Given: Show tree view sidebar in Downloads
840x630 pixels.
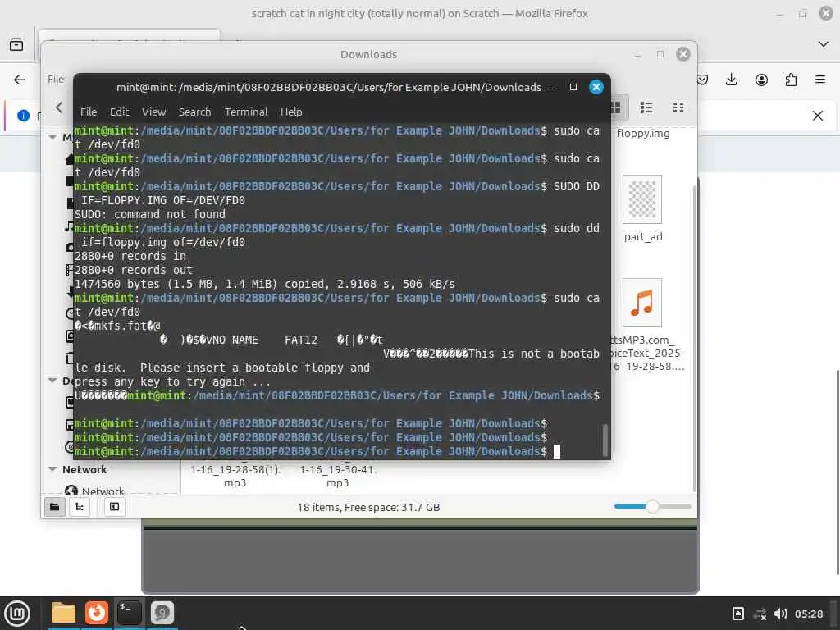Looking at the screenshot, I should click(x=80, y=507).
